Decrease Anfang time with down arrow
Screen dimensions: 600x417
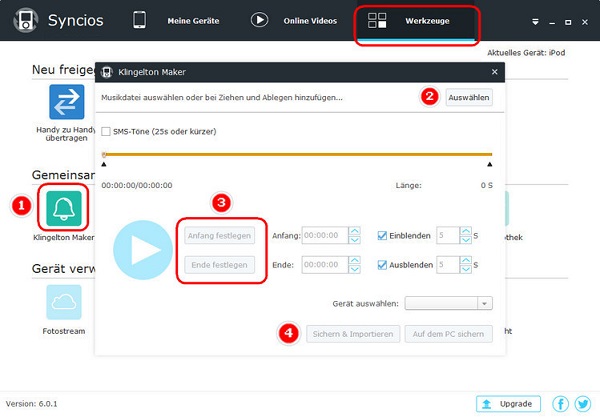[355, 240]
